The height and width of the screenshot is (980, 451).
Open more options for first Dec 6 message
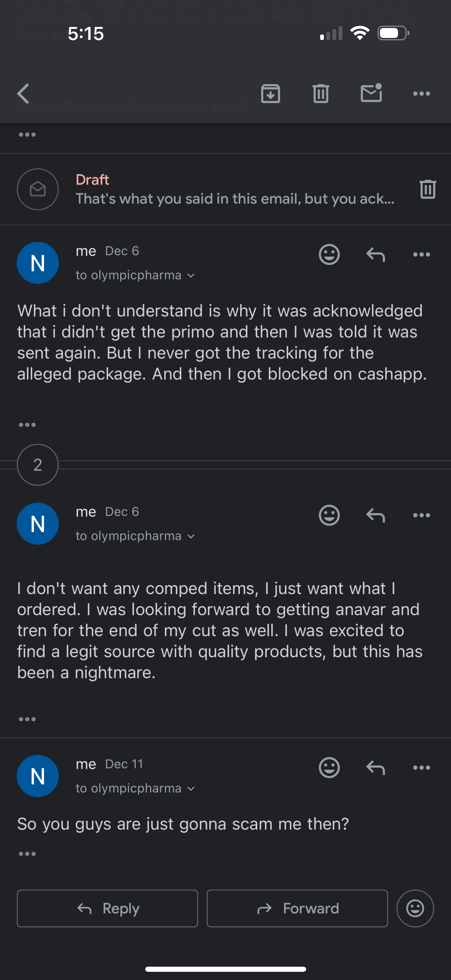click(x=421, y=254)
